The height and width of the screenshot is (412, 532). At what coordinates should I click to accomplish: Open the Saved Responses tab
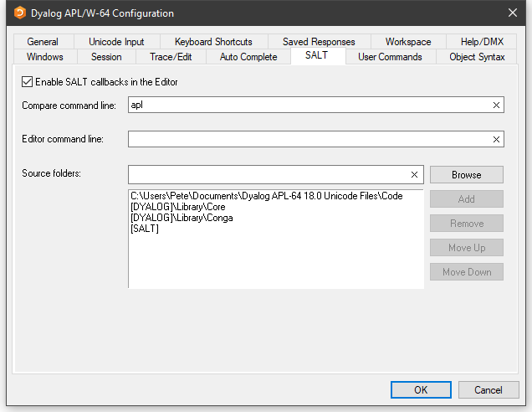pos(319,42)
